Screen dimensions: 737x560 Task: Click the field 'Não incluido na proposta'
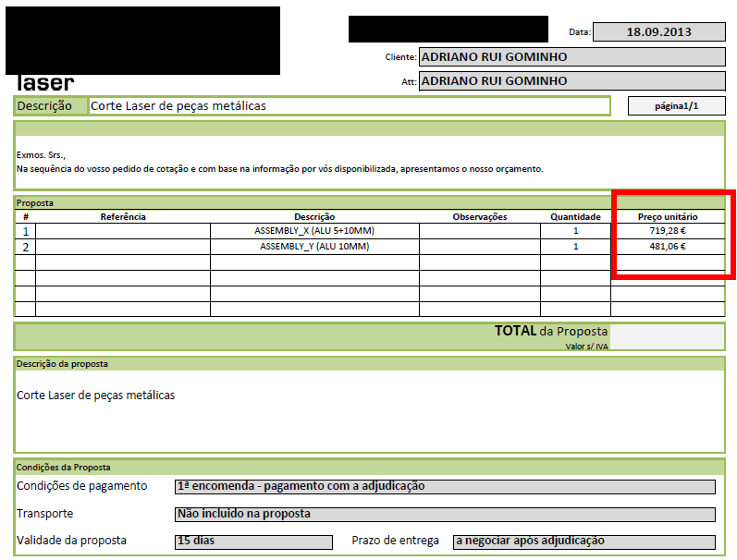(x=445, y=514)
